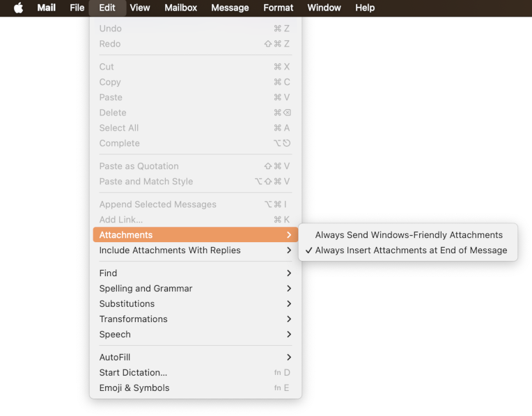The width and height of the screenshot is (532, 416).
Task: Select the highlighted Attachments menu item
Action: 196,234
